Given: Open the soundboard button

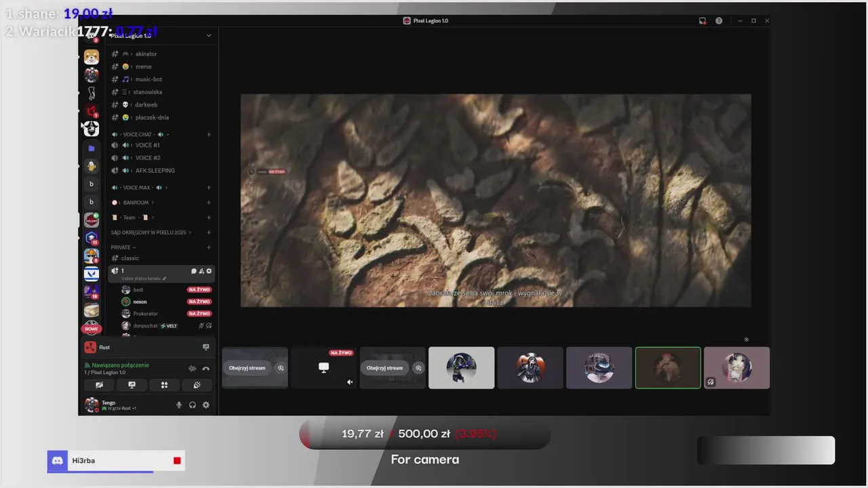Looking at the screenshot, I should (197, 385).
